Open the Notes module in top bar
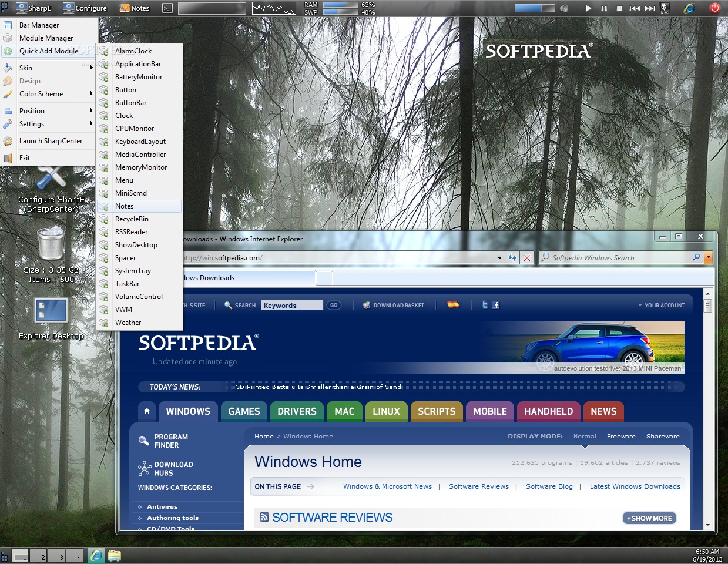The width and height of the screenshot is (728, 564). 135,8
